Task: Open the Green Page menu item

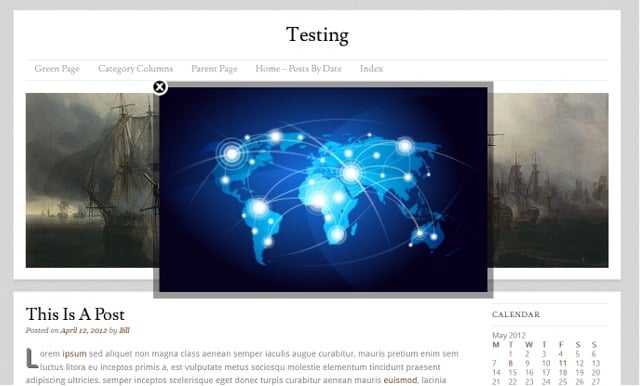Action: coord(57,69)
